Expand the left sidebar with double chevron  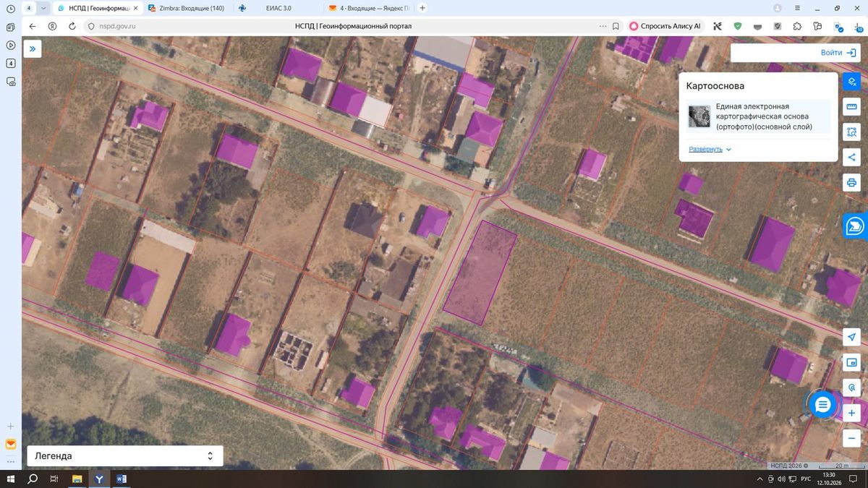pos(33,48)
